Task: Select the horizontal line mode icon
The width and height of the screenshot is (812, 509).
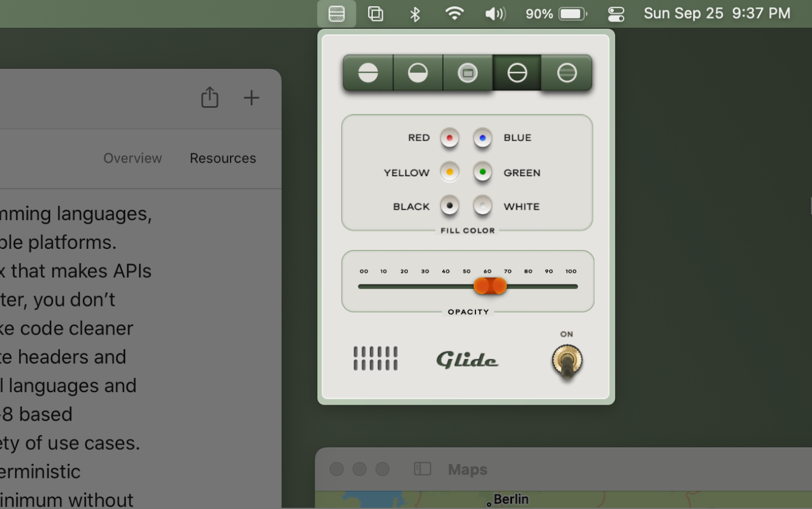Action: [x=517, y=73]
